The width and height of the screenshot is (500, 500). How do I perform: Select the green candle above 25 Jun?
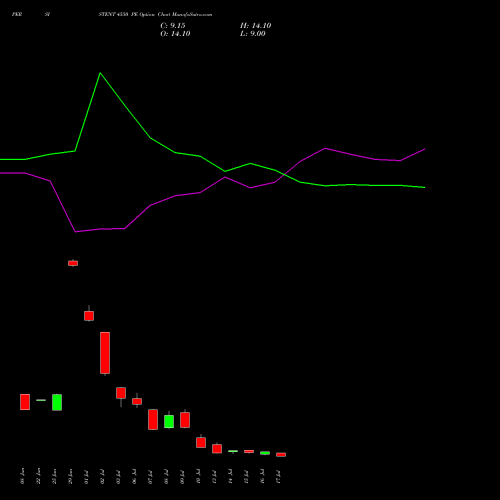tap(57, 402)
